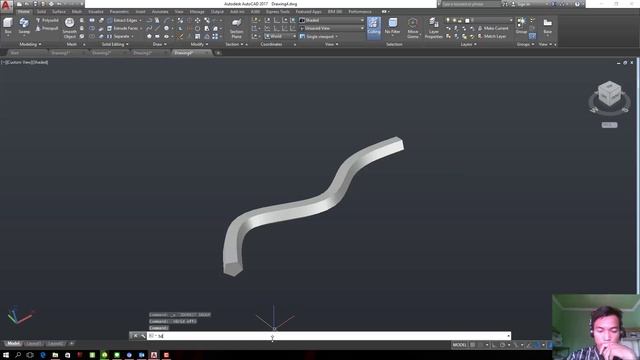Expand the Modify panel

pos(199,44)
